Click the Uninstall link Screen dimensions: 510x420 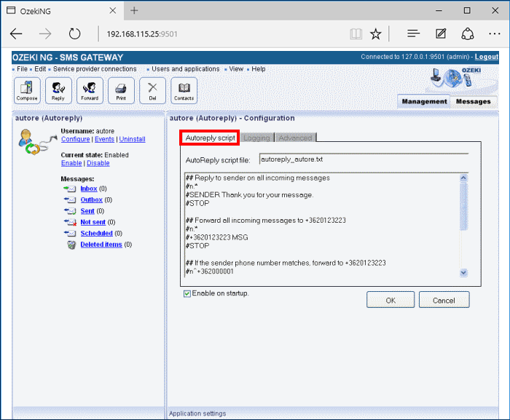pos(132,139)
